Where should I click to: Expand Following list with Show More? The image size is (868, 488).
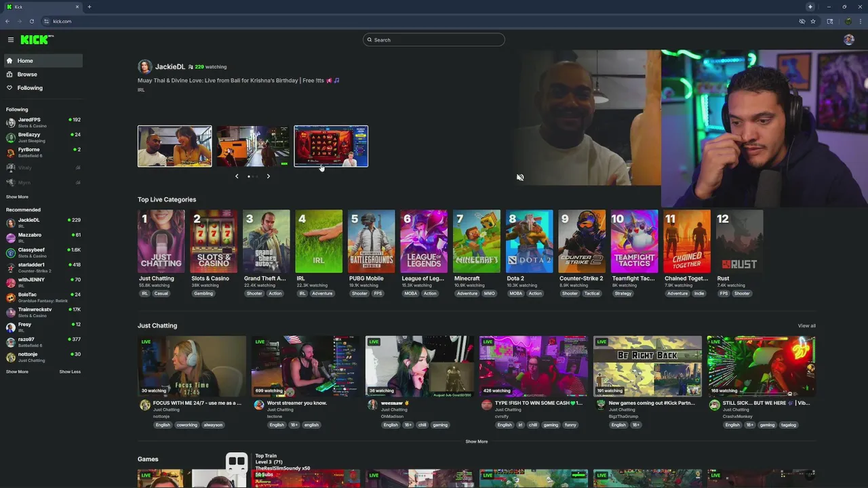pos(17,197)
